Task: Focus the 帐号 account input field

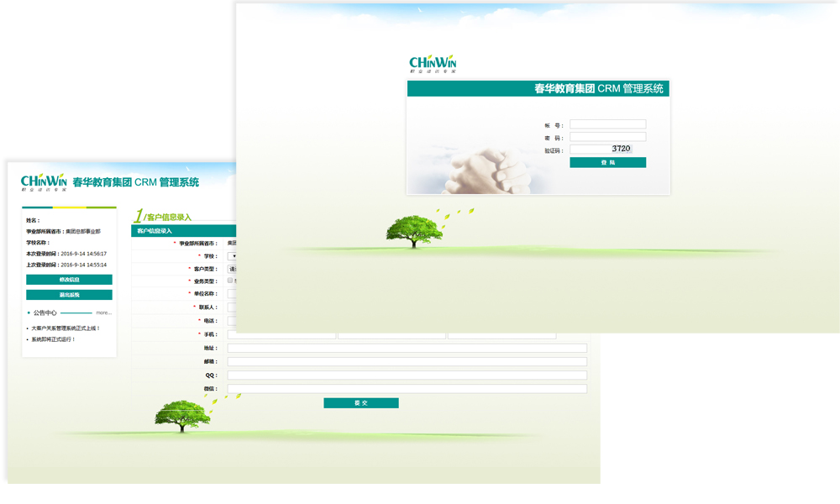Action: (x=607, y=124)
